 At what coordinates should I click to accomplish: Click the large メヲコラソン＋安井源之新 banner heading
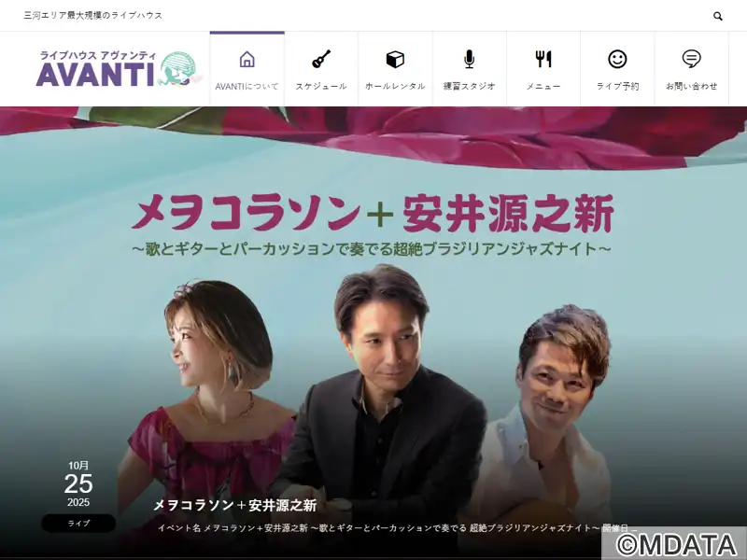pos(372,213)
